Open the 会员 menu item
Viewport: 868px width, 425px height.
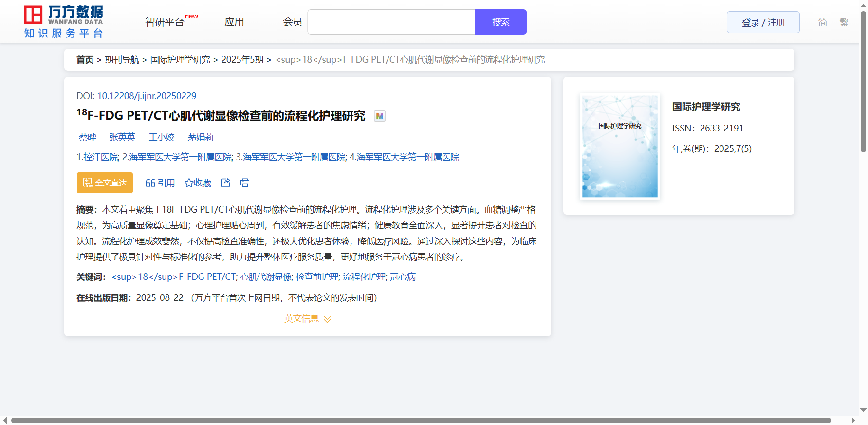293,22
